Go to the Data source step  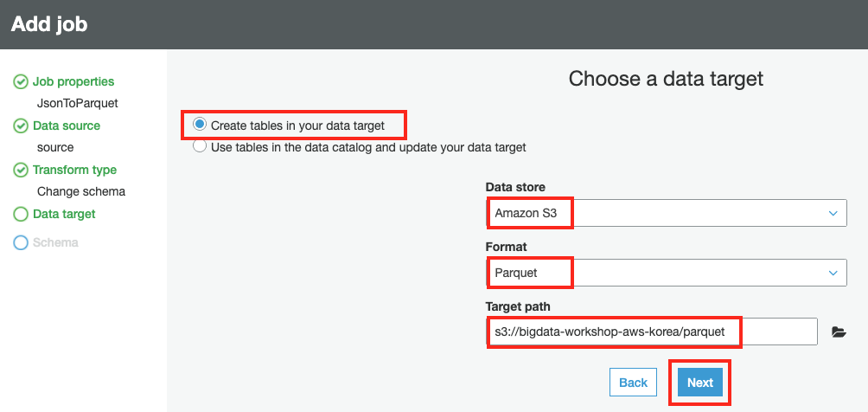[x=67, y=126]
